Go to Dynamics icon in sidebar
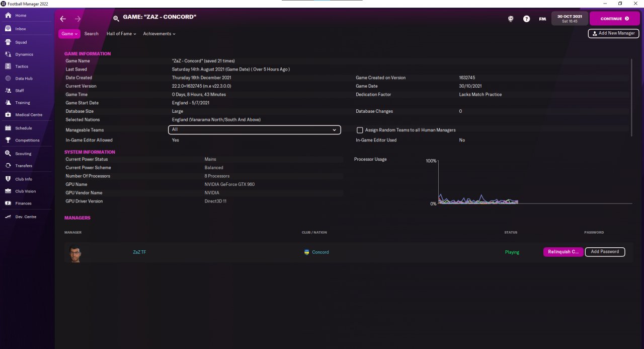This screenshot has height=349, width=644. (x=8, y=54)
